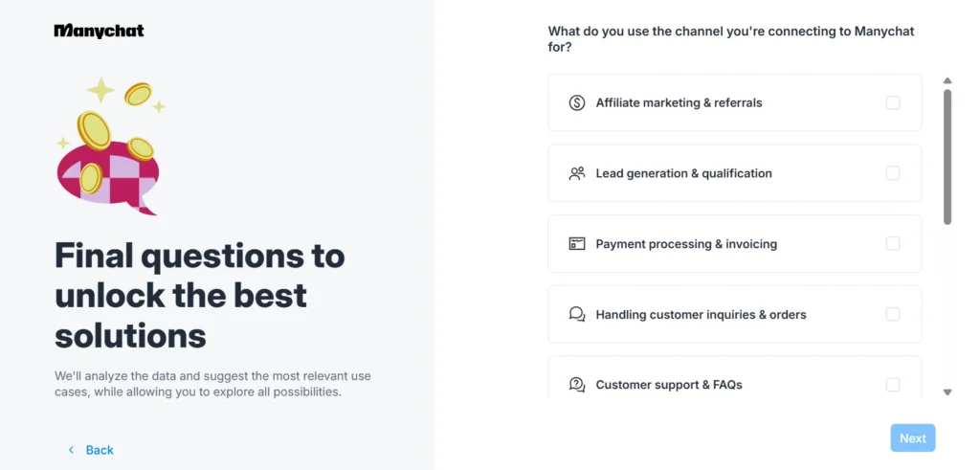This screenshot has width=980, height=470.
Task: Click the Payment processing card icon
Action: [x=576, y=244]
